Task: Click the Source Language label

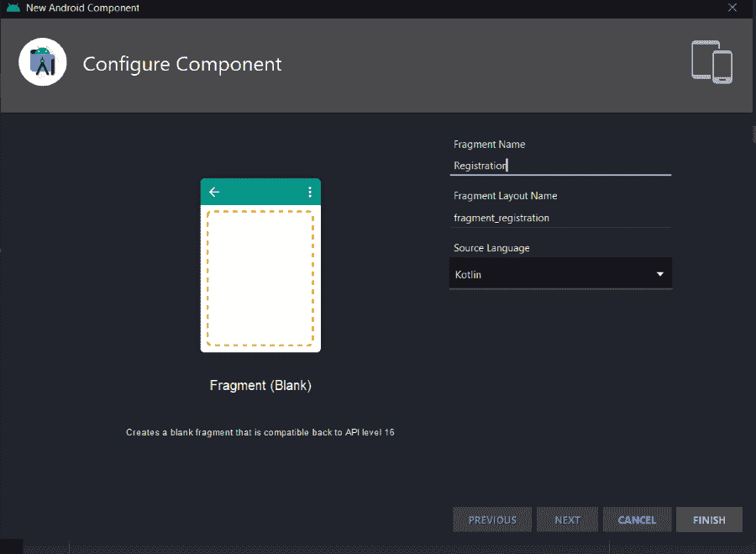Action: coord(491,248)
